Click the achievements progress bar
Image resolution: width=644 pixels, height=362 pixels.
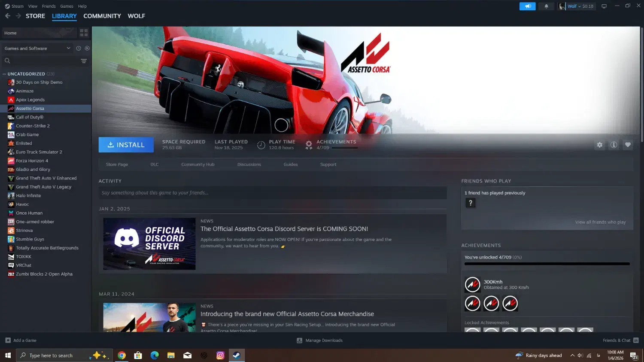[547, 264]
